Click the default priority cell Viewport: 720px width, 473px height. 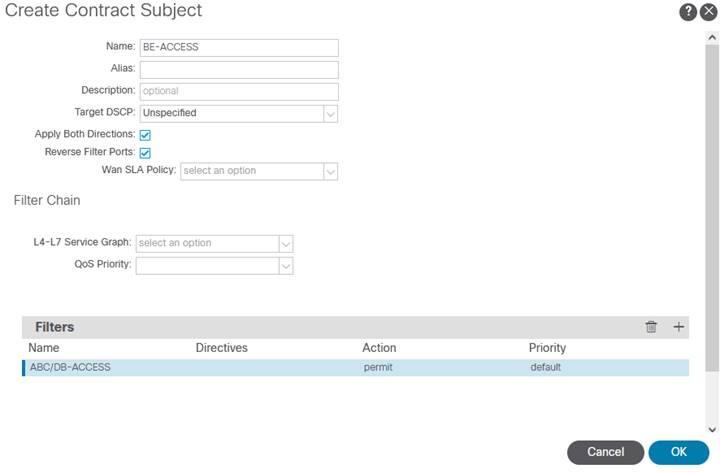546,367
